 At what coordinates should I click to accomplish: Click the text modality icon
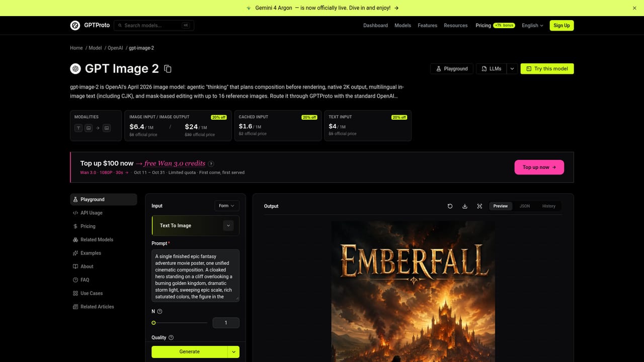[x=78, y=128]
